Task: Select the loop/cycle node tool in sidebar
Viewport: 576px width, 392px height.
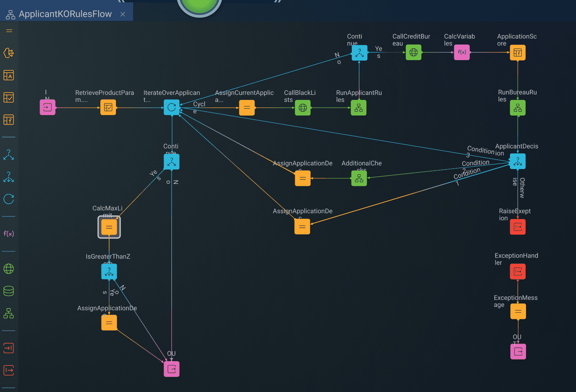Action: coord(9,199)
